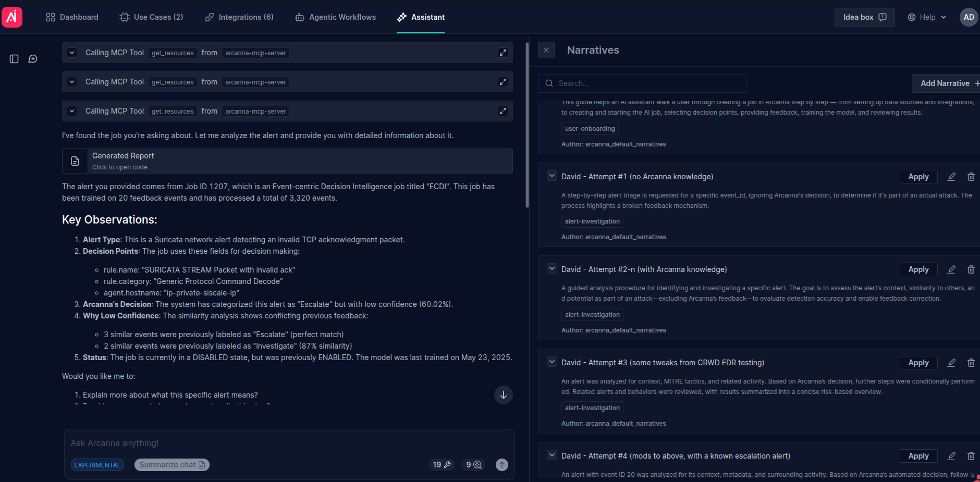Collapse David - Attempt #2-n narrative card
This screenshot has width=980, height=482.
click(x=552, y=268)
